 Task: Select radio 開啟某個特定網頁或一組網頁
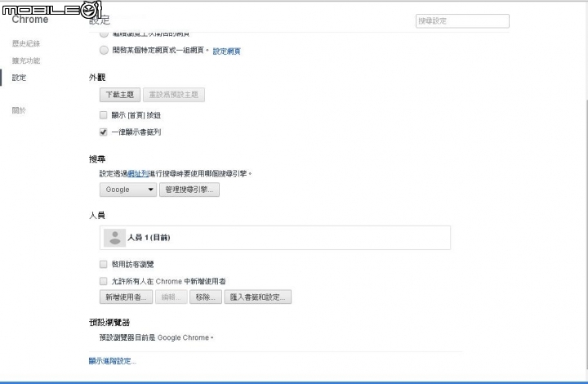pyautogui.click(x=104, y=50)
